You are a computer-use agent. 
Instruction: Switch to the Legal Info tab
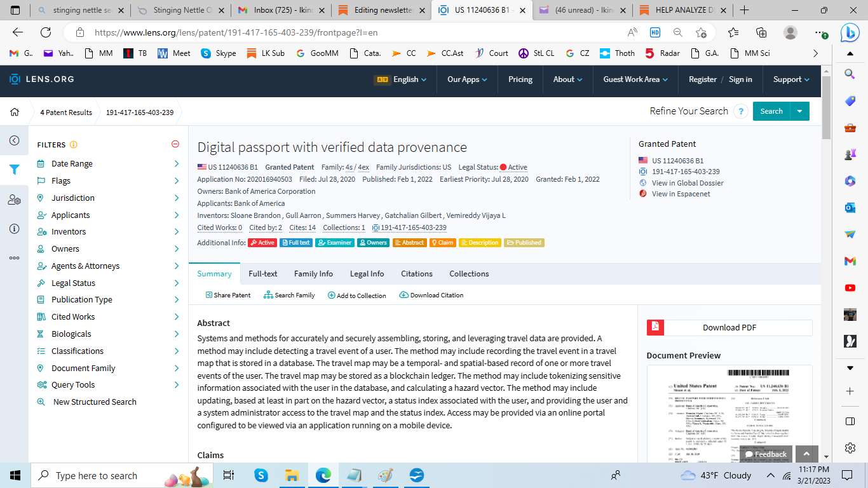[367, 274]
